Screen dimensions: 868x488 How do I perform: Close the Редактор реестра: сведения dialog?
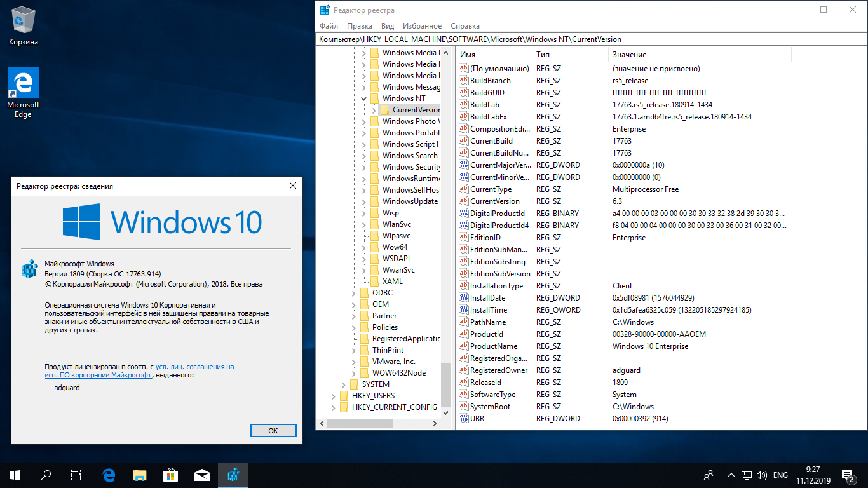click(293, 186)
